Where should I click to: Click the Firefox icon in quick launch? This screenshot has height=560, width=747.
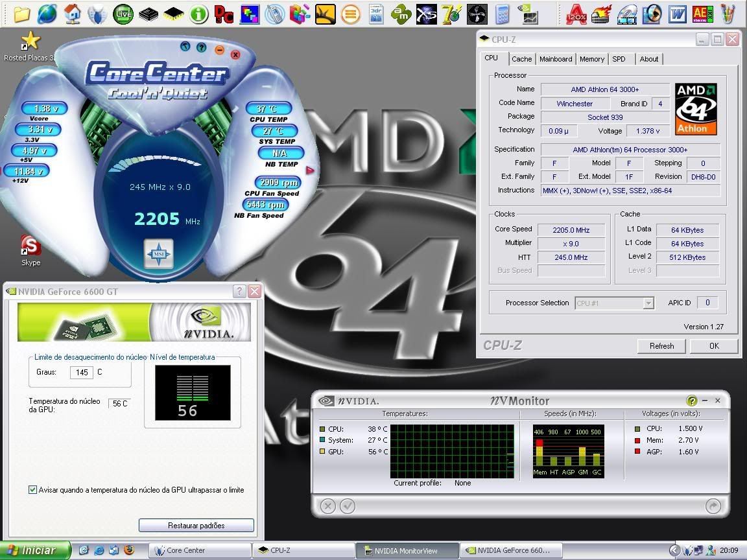coord(128,550)
